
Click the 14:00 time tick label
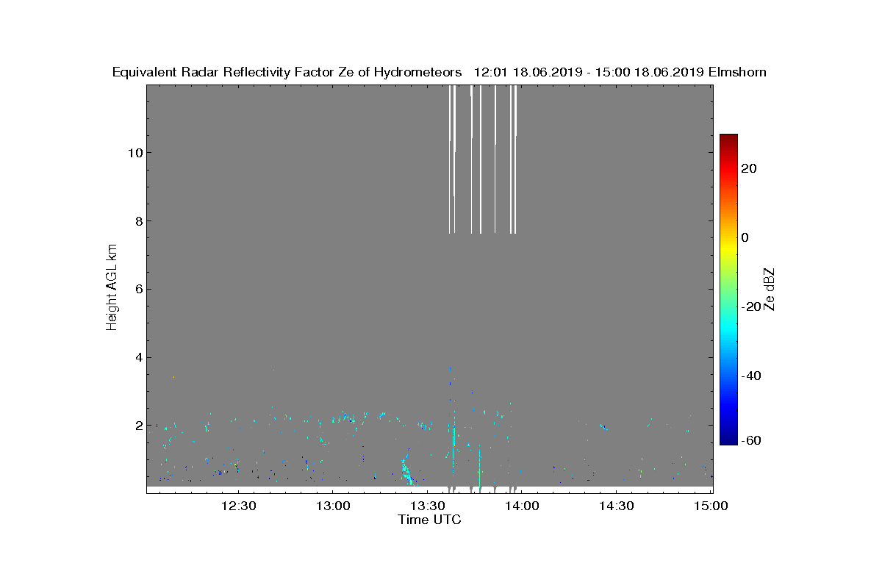(x=522, y=506)
